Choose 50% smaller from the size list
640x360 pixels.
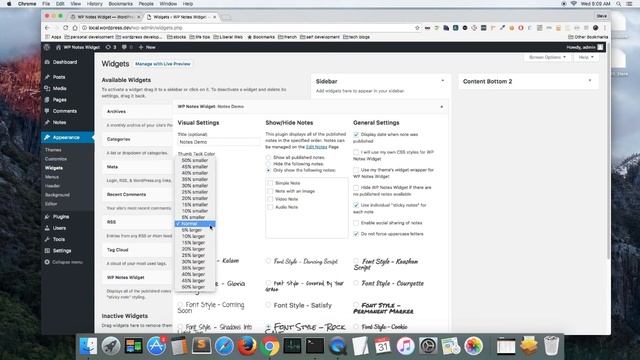pos(195,160)
